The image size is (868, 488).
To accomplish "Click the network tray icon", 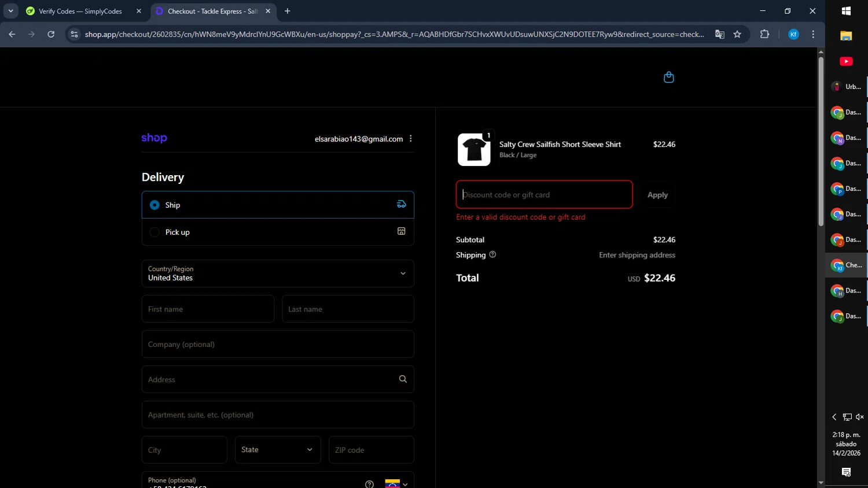I will point(847,417).
